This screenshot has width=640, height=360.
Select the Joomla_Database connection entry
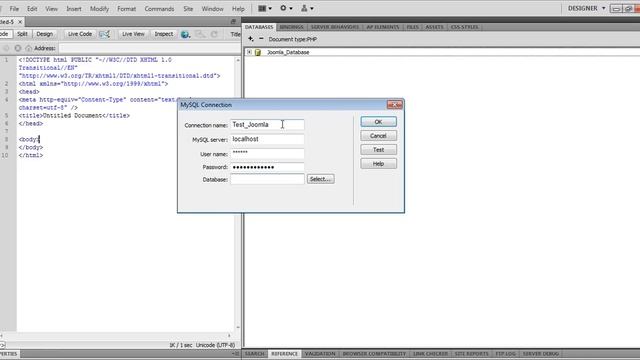coord(288,52)
